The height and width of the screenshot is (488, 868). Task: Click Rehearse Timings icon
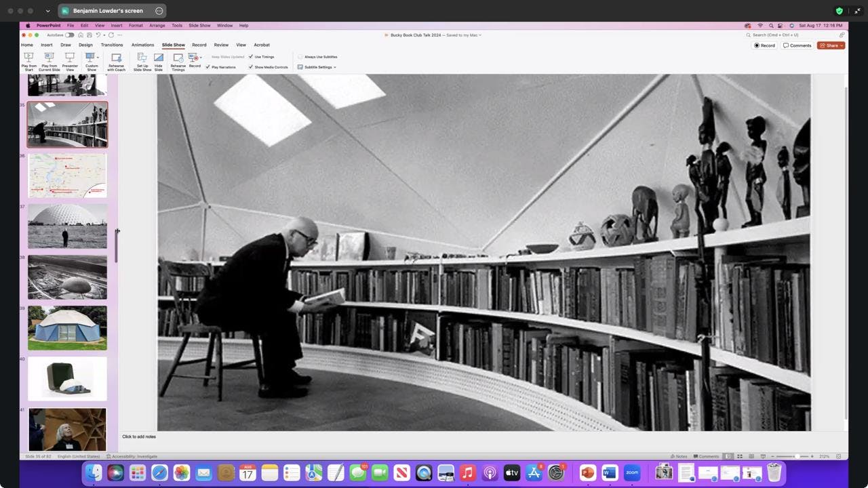tap(178, 58)
